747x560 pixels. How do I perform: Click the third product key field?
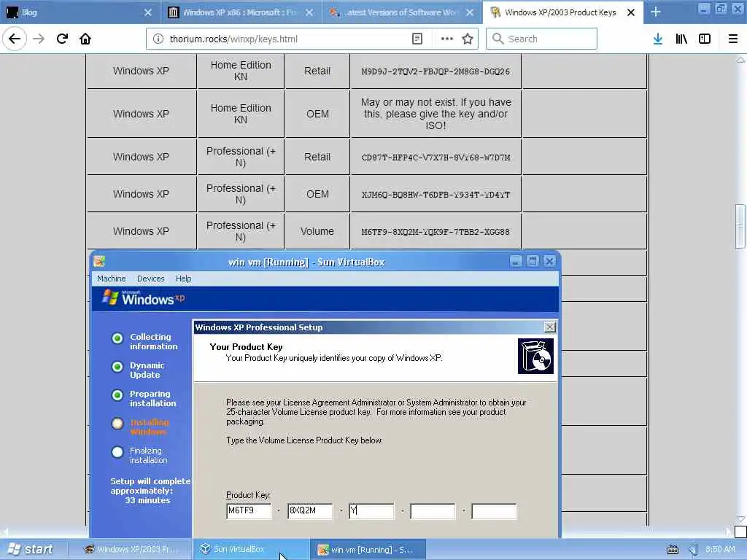371,511
